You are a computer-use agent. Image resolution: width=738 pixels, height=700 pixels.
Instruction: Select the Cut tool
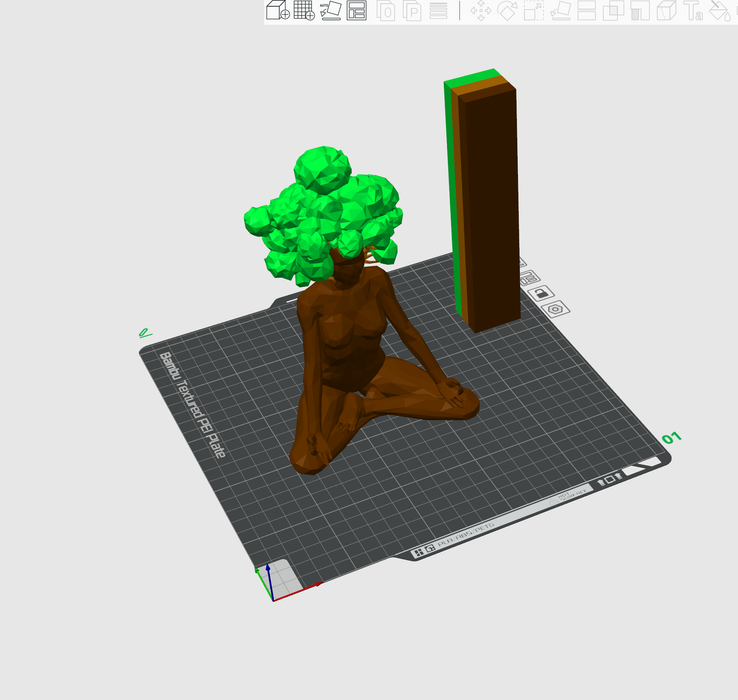pyautogui.click(x=587, y=11)
